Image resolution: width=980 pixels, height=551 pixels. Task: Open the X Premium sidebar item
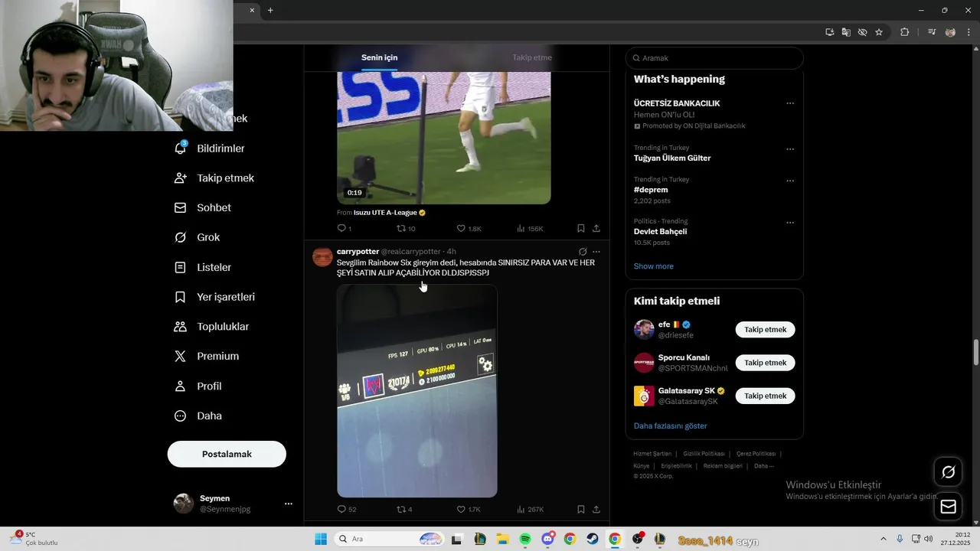207,356
